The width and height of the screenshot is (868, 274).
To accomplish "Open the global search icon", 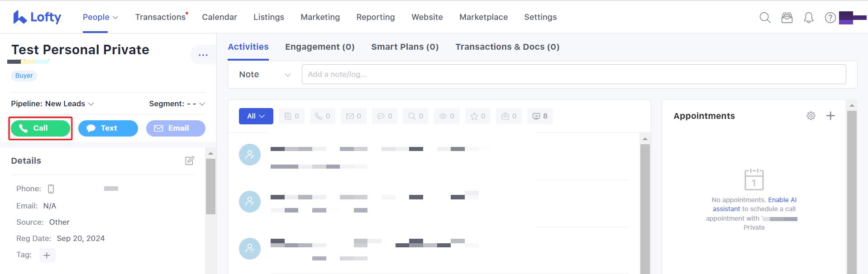I will (x=765, y=18).
